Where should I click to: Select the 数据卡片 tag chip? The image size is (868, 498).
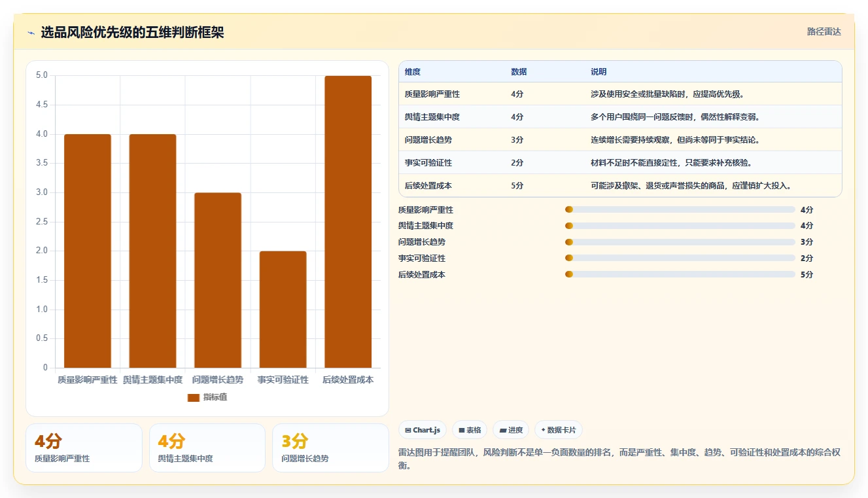[558, 430]
